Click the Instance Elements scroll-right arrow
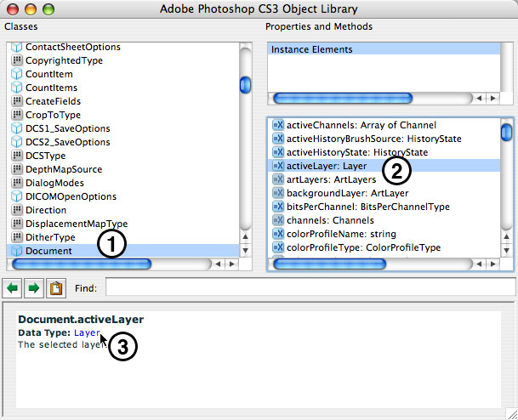 point(492,98)
